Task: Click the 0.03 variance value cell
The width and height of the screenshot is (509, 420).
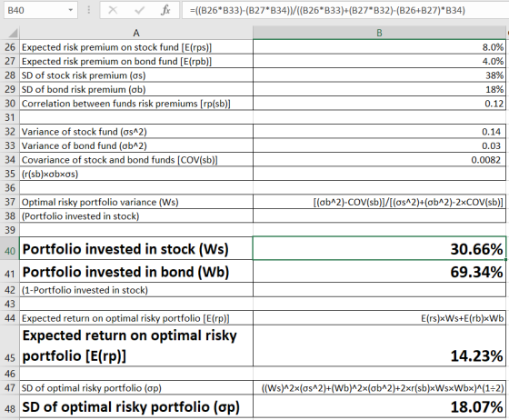Action: coord(379,145)
